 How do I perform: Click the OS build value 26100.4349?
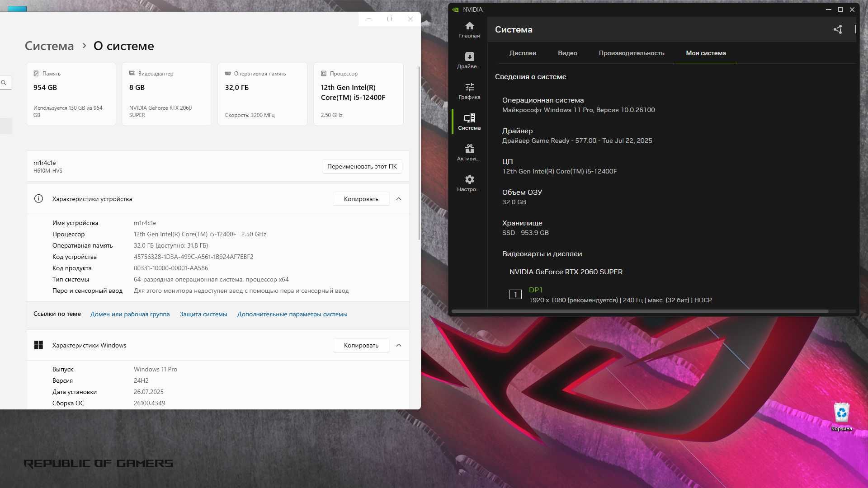click(x=149, y=403)
